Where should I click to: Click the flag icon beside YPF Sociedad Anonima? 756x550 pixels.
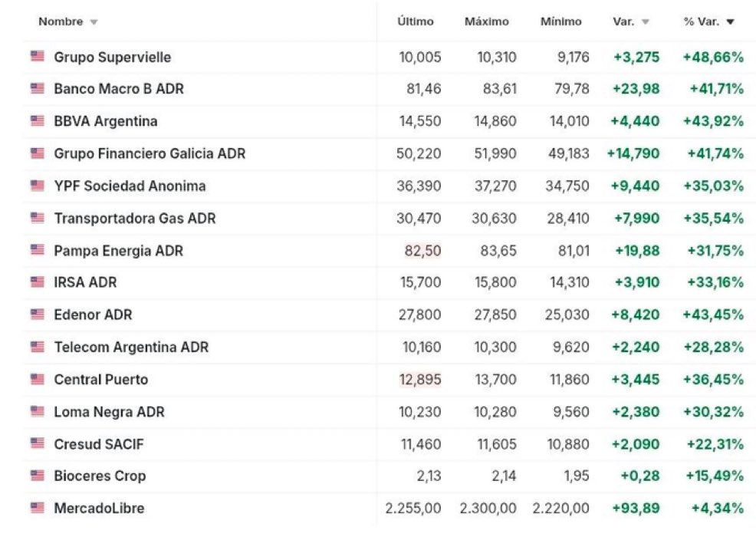point(37,185)
